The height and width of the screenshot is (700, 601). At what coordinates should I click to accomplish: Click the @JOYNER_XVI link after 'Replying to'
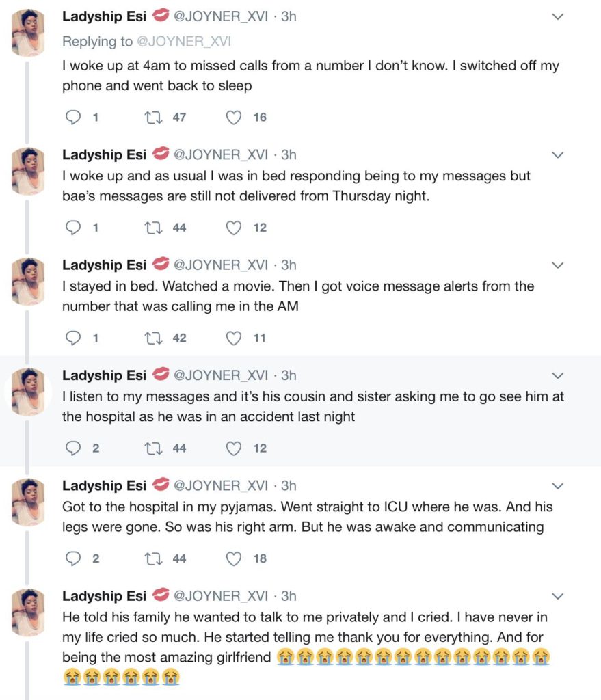[184, 42]
